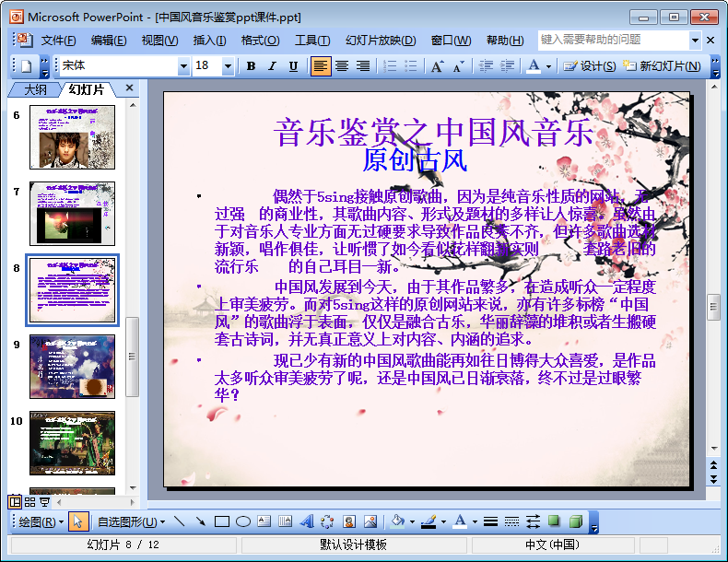Decrease font size icon

pos(458,66)
